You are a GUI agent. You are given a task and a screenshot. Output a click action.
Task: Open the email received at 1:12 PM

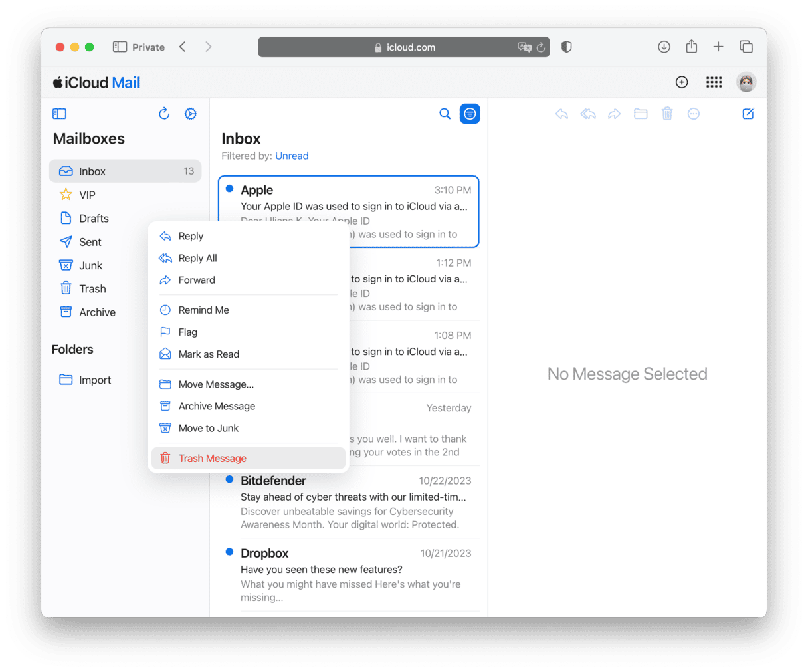tap(414, 284)
